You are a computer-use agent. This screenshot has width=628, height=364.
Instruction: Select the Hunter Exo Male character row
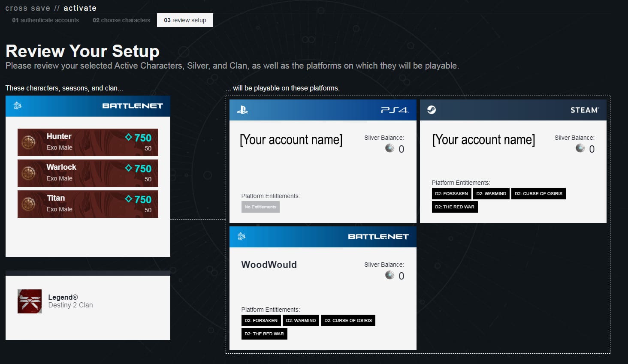pyautogui.click(x=88, y=142)
